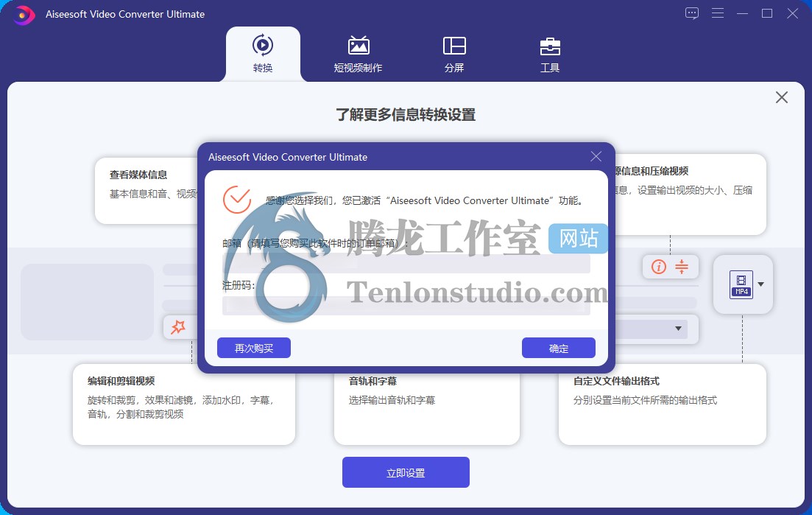Click the 再次购买 button
Image resolution: width=812 pixels, height=515 pixels.
(x=254, y=348)
